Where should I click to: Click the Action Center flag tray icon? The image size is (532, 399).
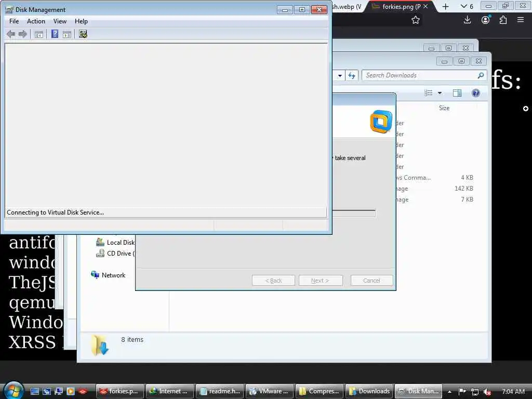[462, 392]
